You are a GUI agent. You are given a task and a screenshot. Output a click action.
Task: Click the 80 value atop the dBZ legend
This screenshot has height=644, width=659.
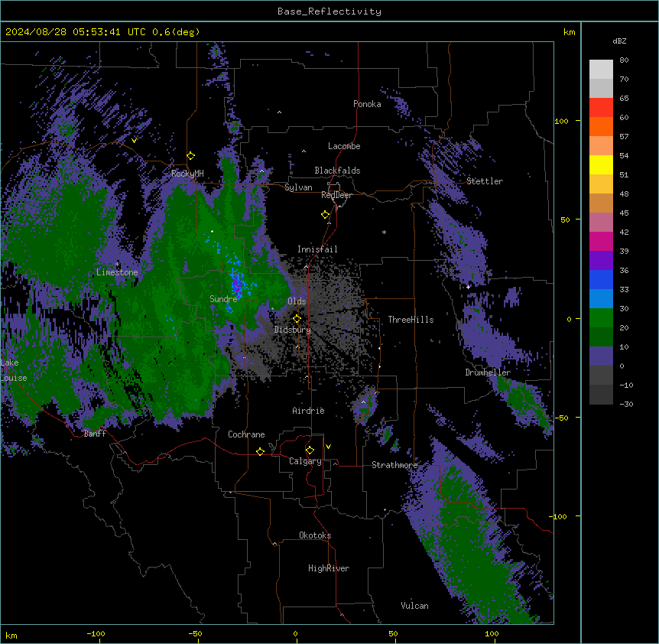coord(624,60)
